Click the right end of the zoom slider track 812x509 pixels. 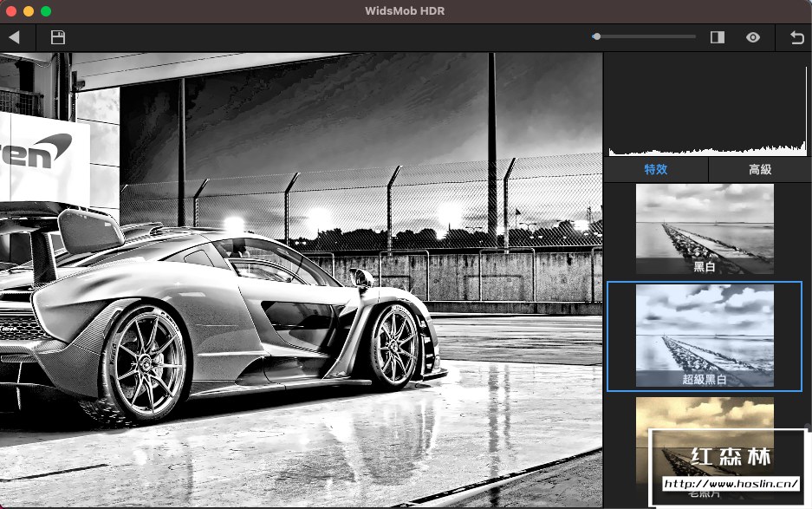click(693, 36)
